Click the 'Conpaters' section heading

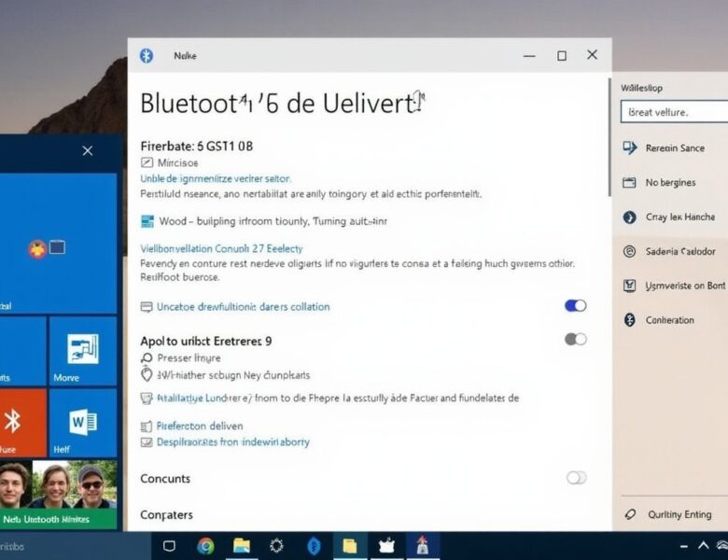pyautogui.click(x=167, y=515)
